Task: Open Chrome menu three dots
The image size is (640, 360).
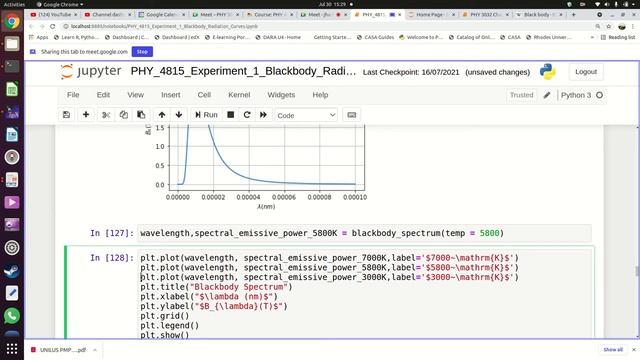Action: (633, 26)
